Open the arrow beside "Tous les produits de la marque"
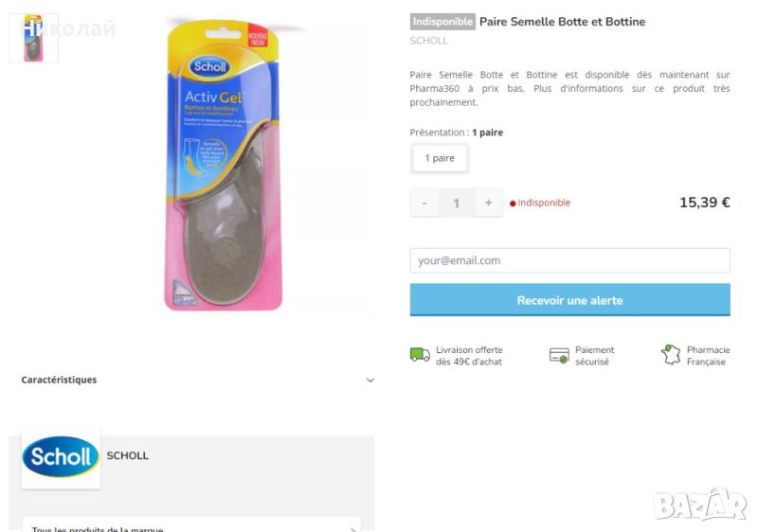Viewport: 758px width, 532px height. click(x=352, y=529)
